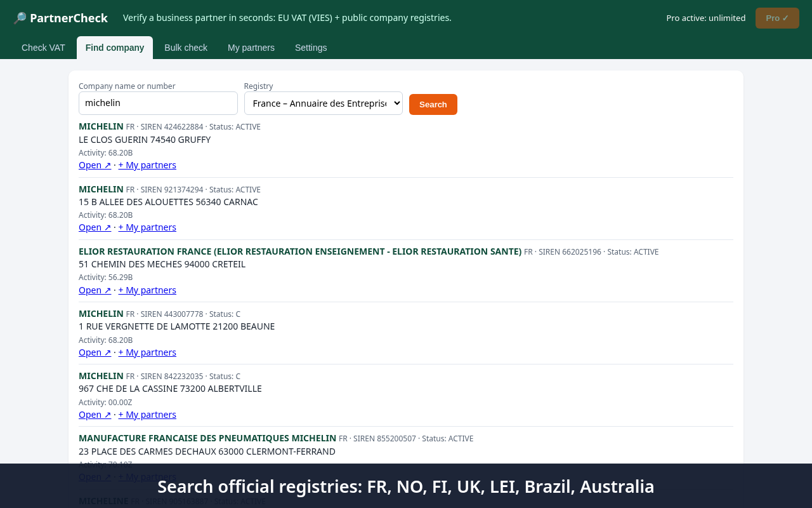Add MICHELIN Gruffy to My partners

(x=147, y=165)
